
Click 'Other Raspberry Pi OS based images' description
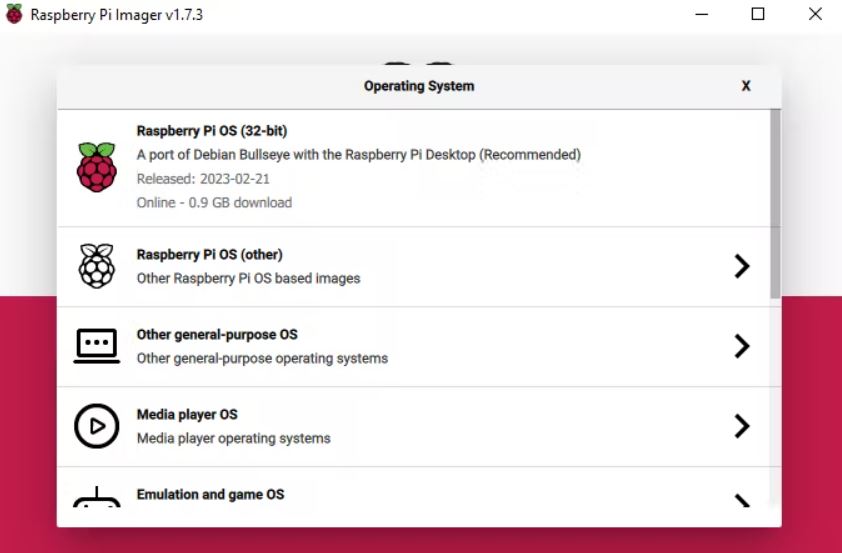tap(248, 279)
